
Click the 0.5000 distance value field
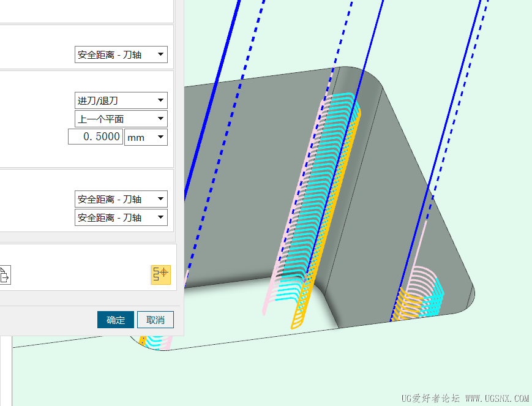click(95, 137)
